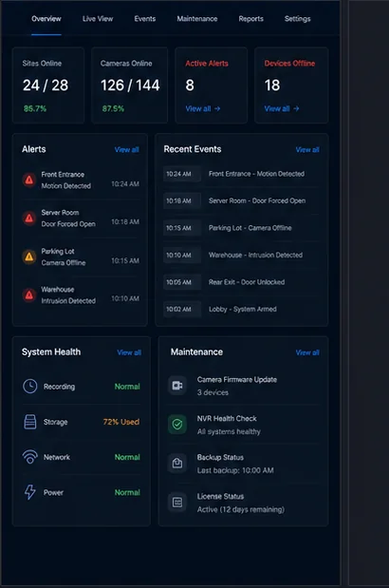Click the Storage database icon

(x=30, y=422)
